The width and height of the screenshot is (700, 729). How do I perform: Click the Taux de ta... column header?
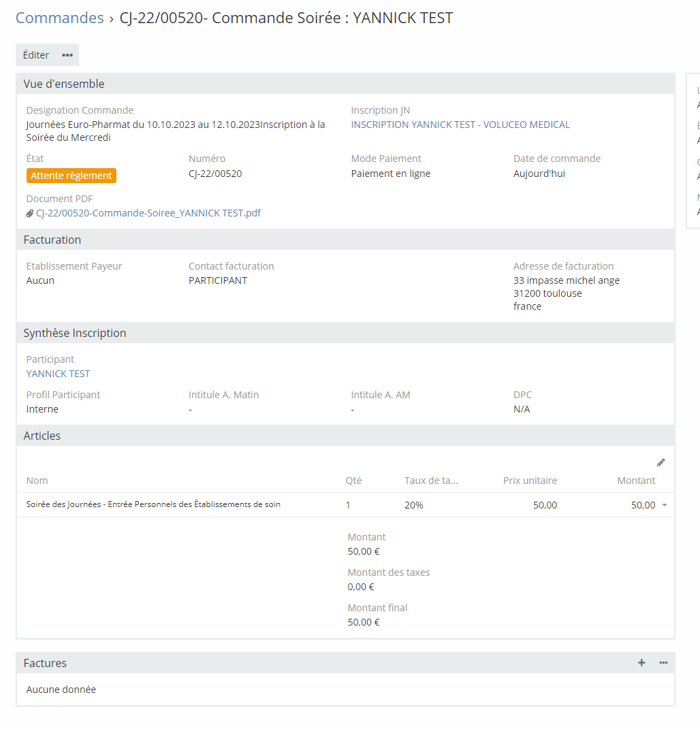pos(431,481)
